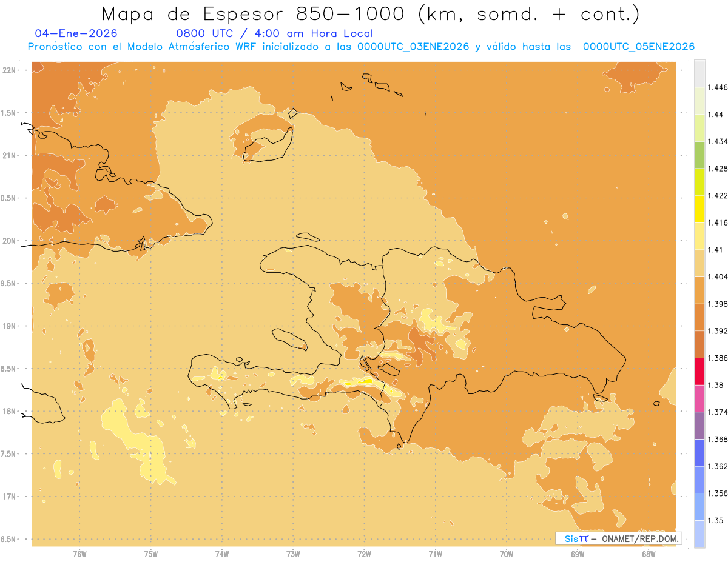The image size is (728, 562).
Task: Click the '19N' latitude axis label
Action: point(9,326)
